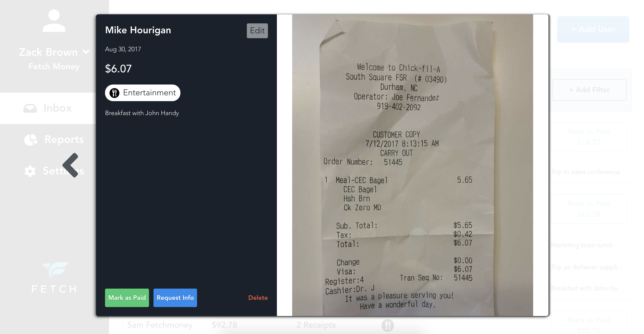Mark the $6.07 receipt as paid
644x334 pixels.
(127, 298)
